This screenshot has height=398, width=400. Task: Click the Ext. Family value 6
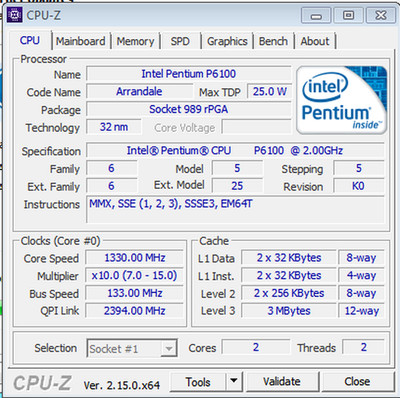click(x=111, y=186)
